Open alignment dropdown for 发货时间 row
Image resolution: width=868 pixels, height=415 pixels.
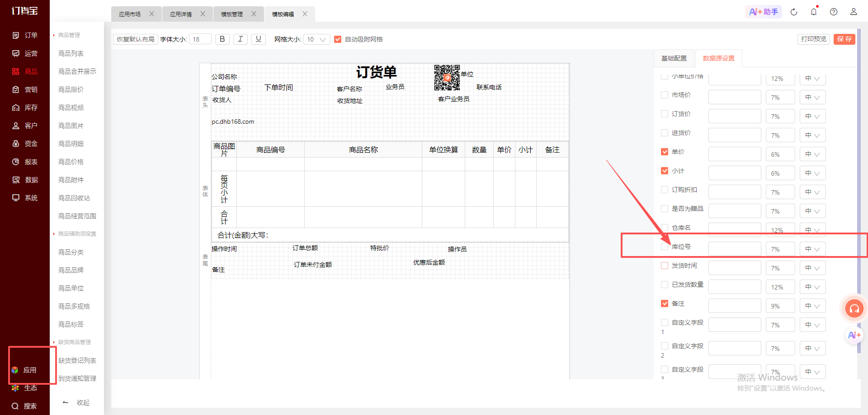812,268
